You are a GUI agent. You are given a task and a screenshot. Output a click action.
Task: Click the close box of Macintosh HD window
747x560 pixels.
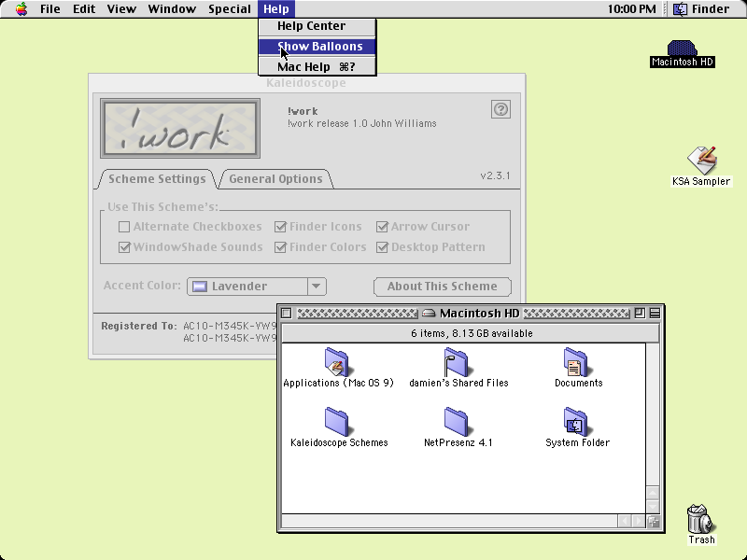[x=287, y=313]
